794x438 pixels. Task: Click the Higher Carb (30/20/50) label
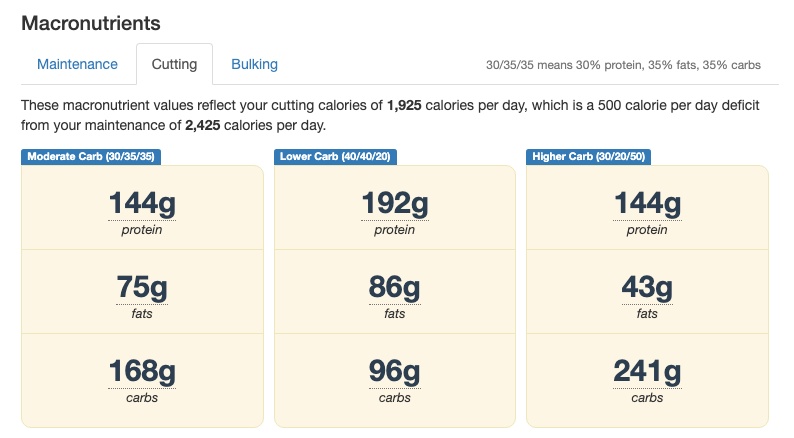[588, 156]
